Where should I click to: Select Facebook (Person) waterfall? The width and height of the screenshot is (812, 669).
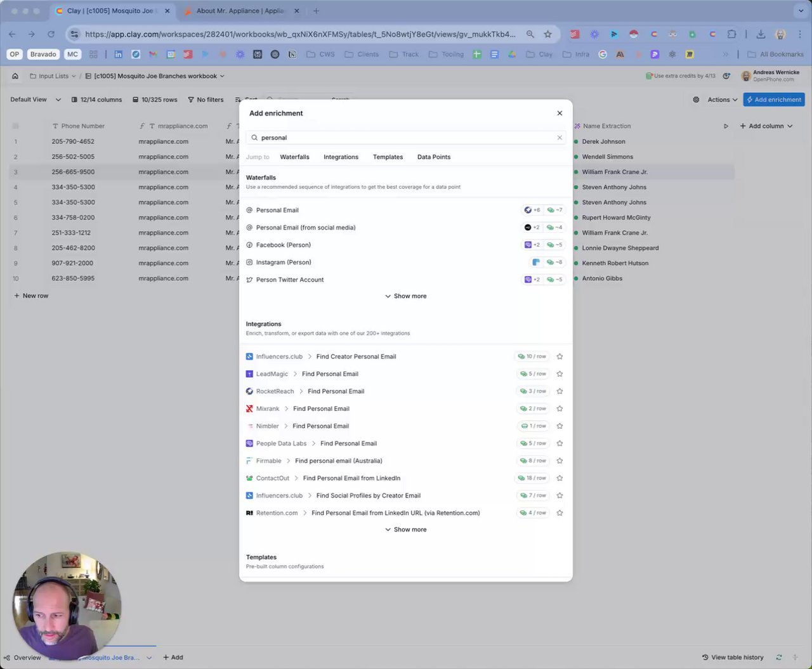tap(406, 245)
